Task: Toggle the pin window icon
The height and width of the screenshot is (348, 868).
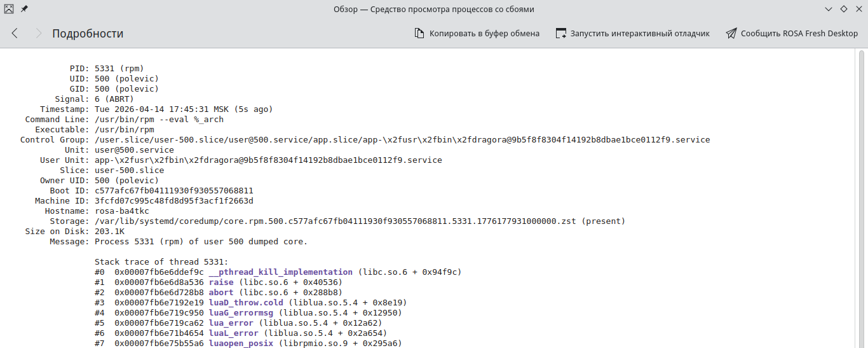Action: click(25, 9)
